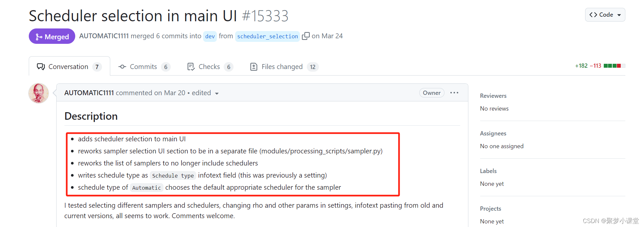The image size is (644, 227).
Task: Switch to the Commits tab
Action: click(x=144, y=67)
